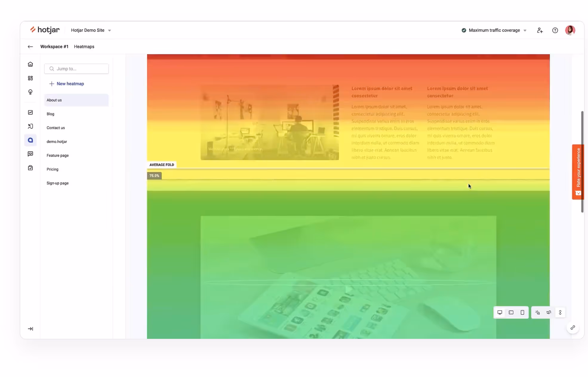This screenshot has width=588, height=377.
Task: Copy the heatmap link with chain icon
Action: pos(573,327)
